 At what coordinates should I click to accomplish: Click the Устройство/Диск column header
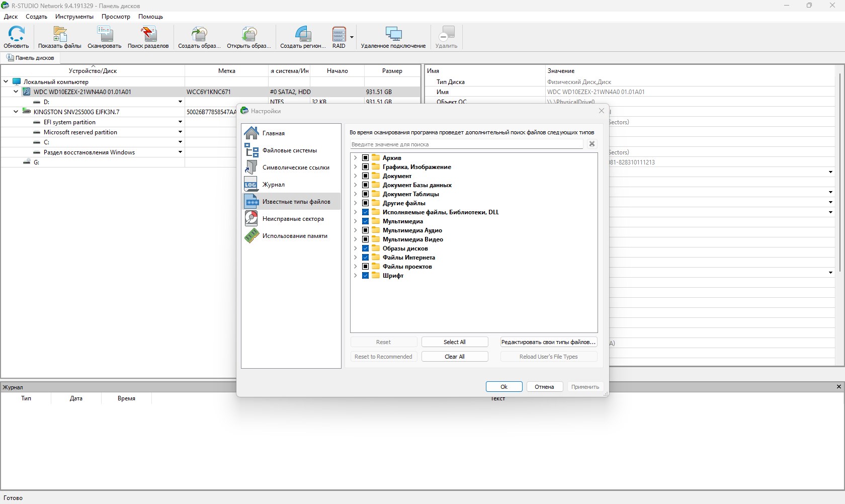click(x=93, y=71)
